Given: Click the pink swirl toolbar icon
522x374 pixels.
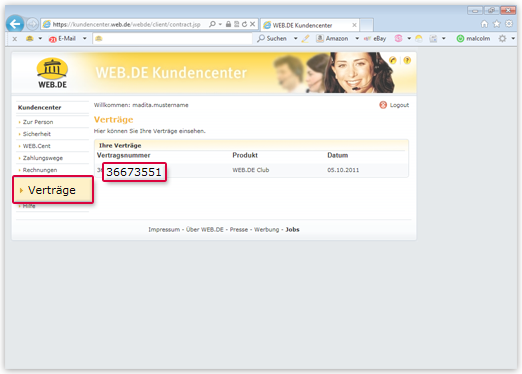Looking at the screenshot, I should tap(398, 39).
